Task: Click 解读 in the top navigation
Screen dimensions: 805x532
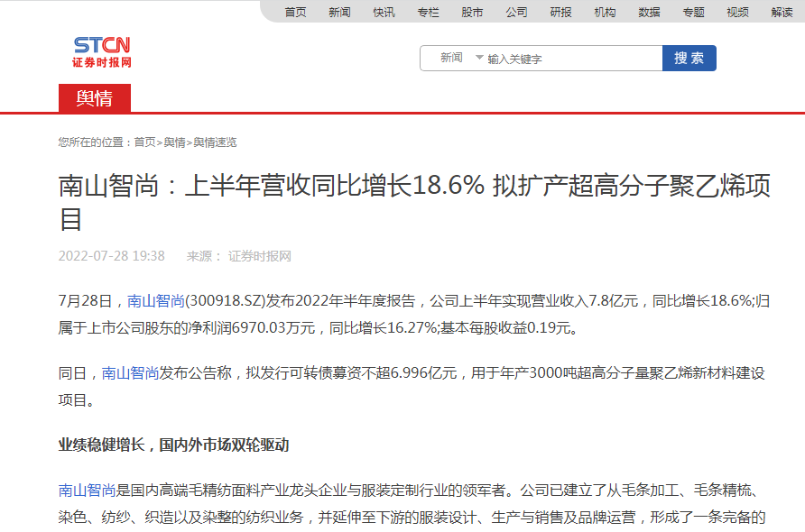Action: pyautogui.click(x=782, y=12)
